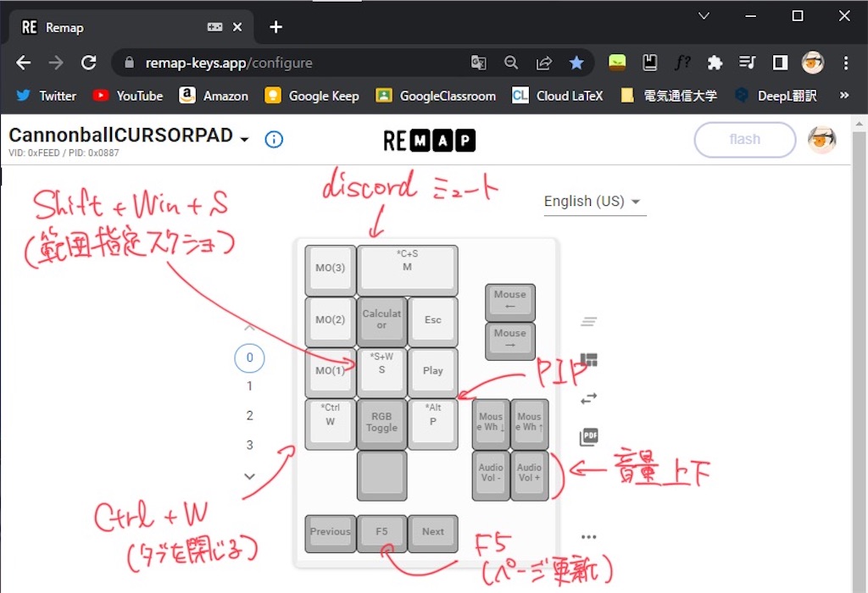Open the Twitter bookmark
The width and height of the screenshot is (868, 593).
pyautogui.click(x=46, y=96)
